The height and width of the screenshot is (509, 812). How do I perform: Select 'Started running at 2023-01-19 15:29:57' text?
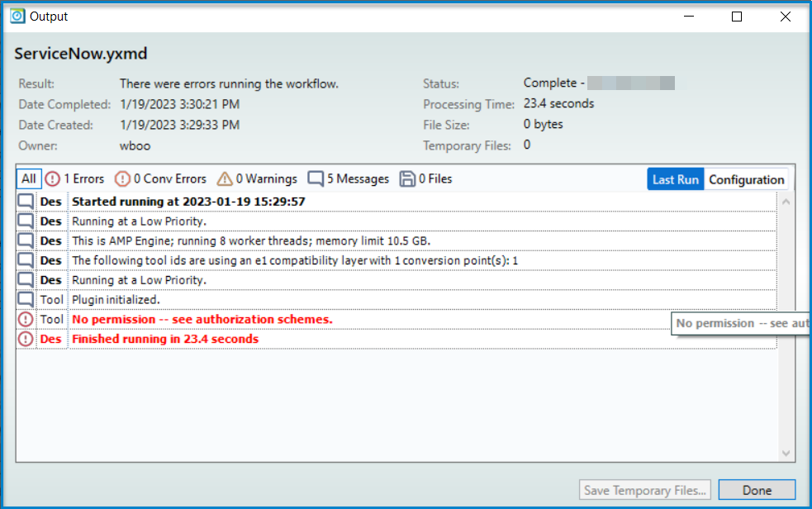[x=188, y=202]
